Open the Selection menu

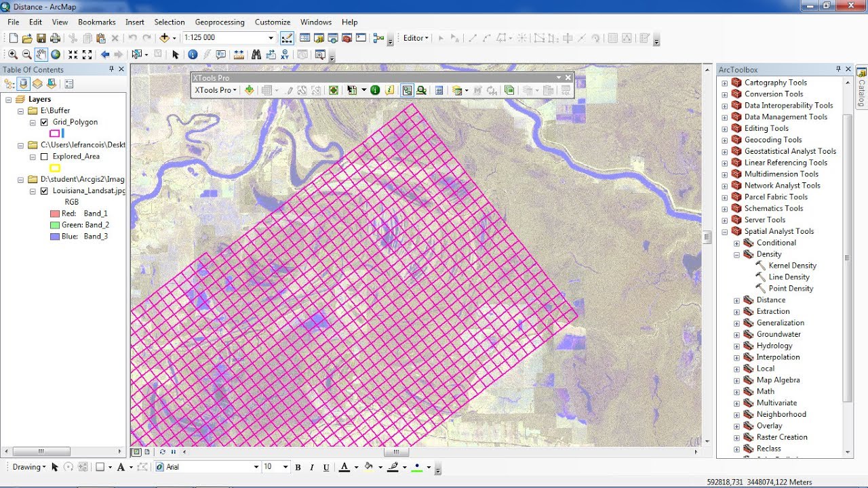(x=170, y=22)
